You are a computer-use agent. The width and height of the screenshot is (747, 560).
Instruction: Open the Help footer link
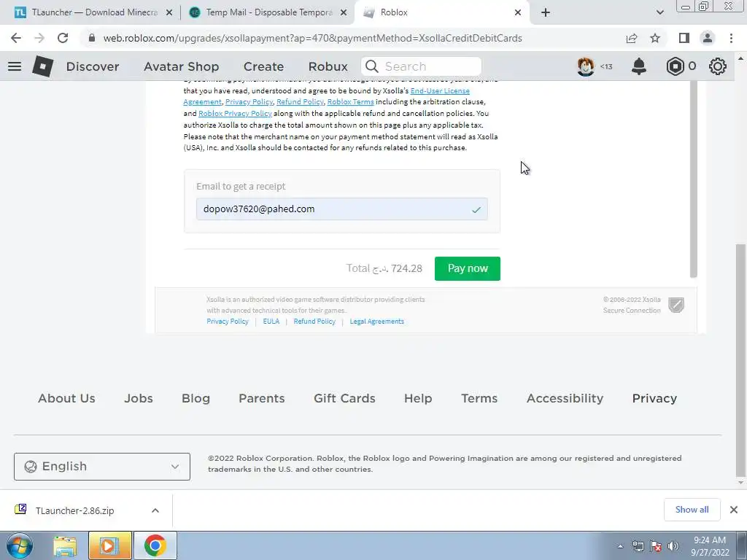click(418, 399)
